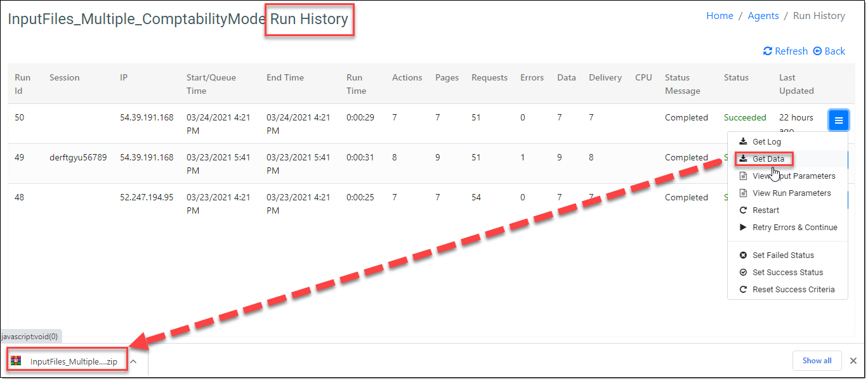Click Reset Success Criteria option
868x381 pixels.
click(x=793, y=290)
